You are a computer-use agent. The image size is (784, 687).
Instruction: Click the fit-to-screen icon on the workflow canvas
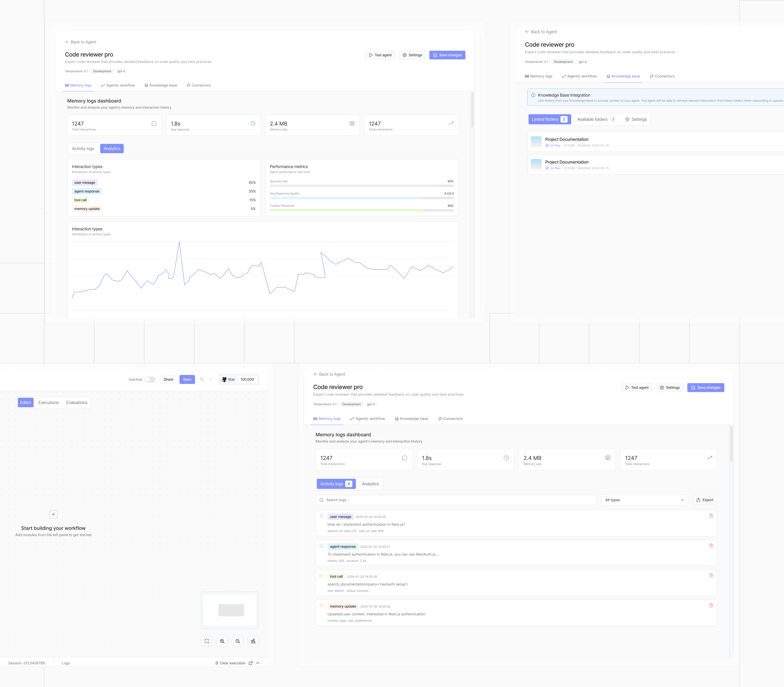[x=207, y=641]
